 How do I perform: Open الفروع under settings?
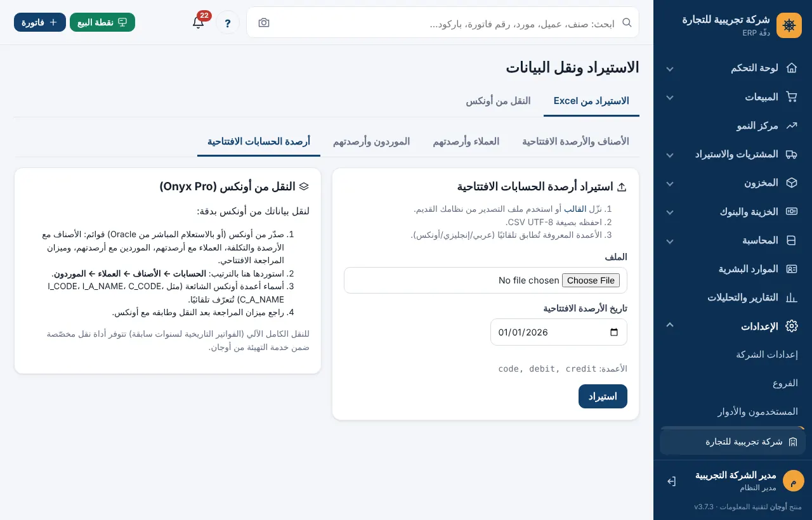click(x=785, y=383)
